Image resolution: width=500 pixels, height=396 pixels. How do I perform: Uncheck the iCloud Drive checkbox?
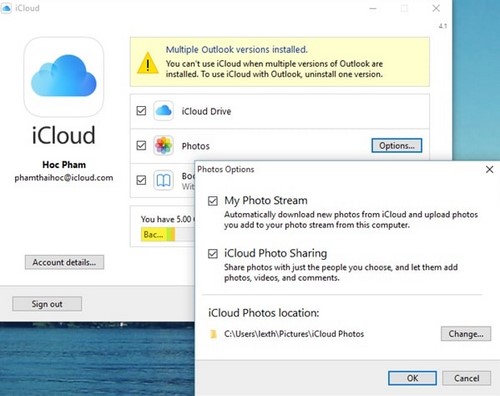click(141, 111)
